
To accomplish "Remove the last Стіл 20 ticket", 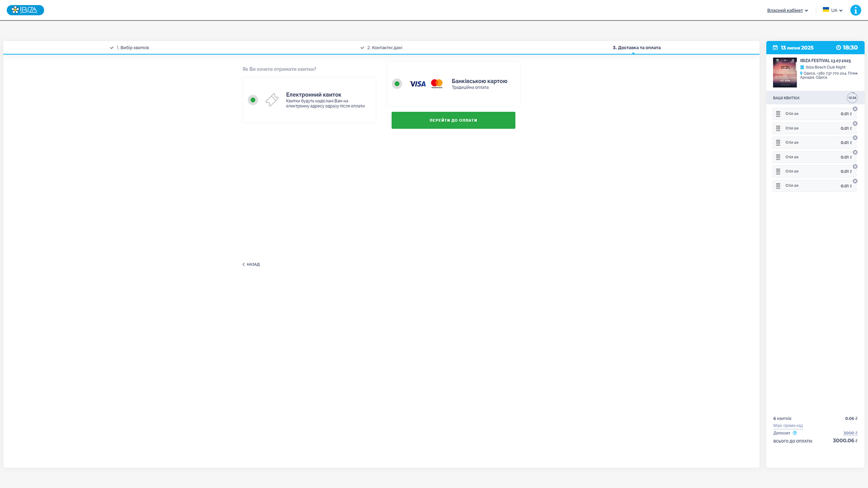I will (x=855, y=181).
